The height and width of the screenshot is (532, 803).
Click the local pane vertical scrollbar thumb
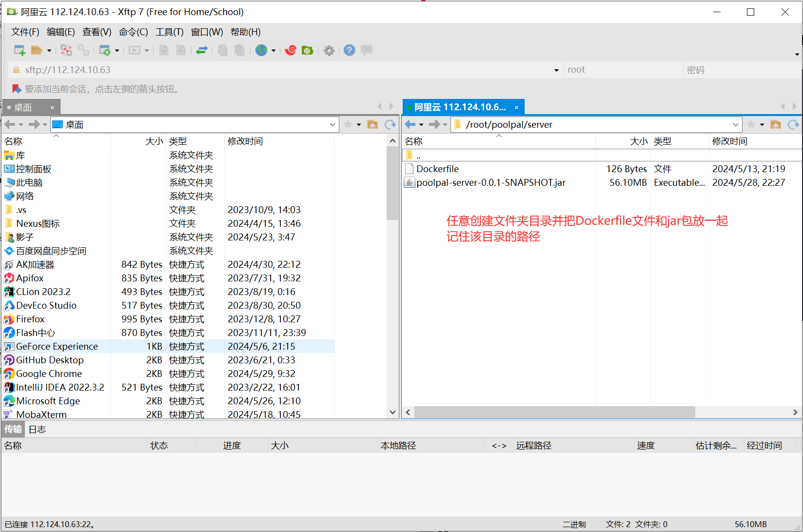coord(392,183)
